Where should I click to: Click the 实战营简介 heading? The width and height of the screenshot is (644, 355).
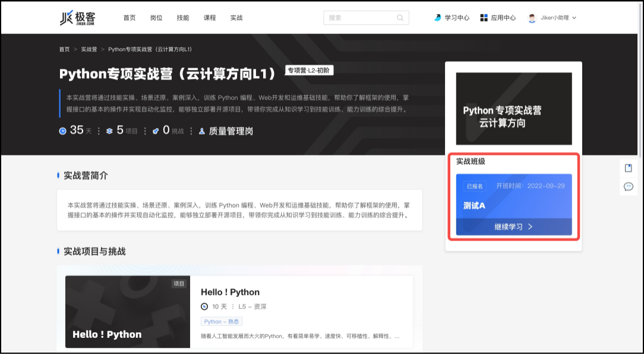point(86,176)
